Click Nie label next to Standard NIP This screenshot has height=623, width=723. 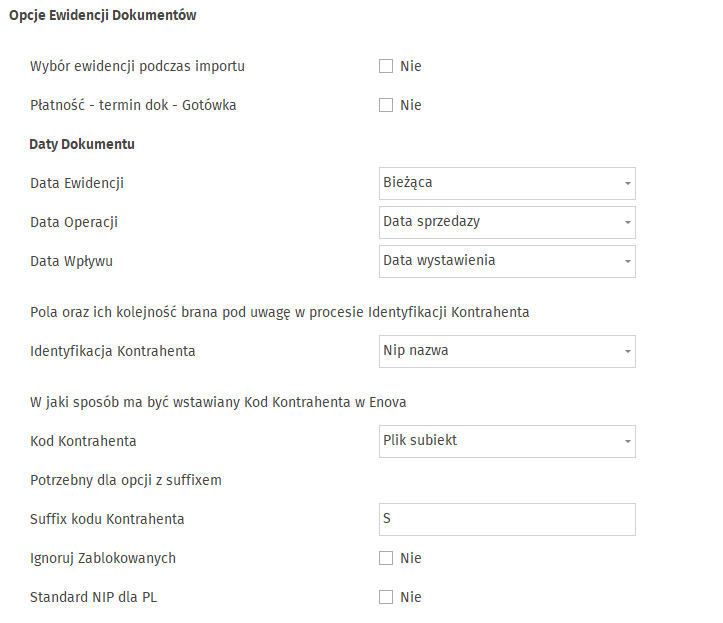click(x=411, y=597)
